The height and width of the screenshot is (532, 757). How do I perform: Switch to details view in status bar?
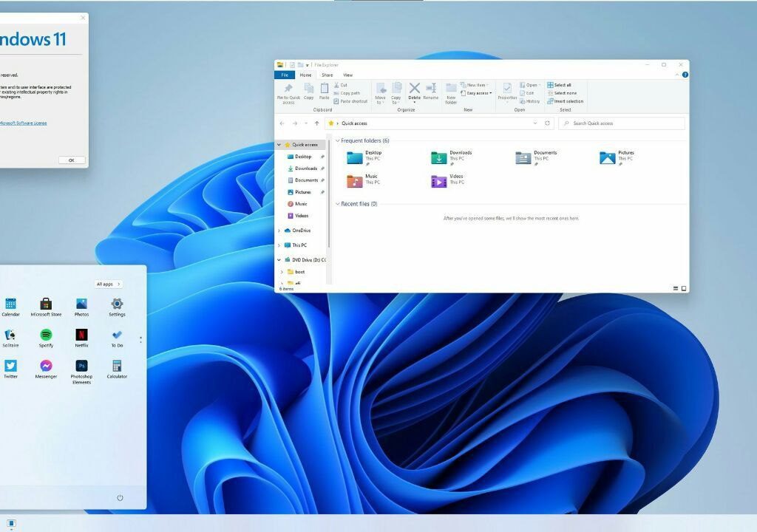[676, 289]
